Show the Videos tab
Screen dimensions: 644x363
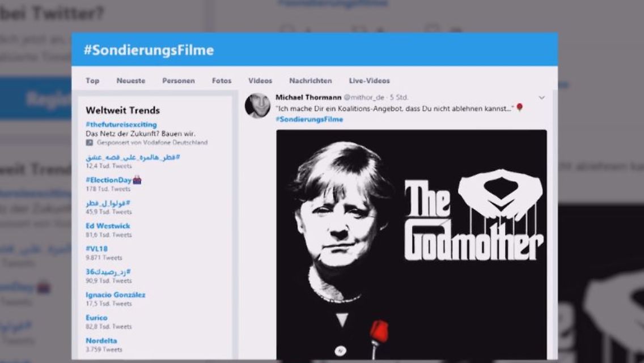tap(260, 81)
